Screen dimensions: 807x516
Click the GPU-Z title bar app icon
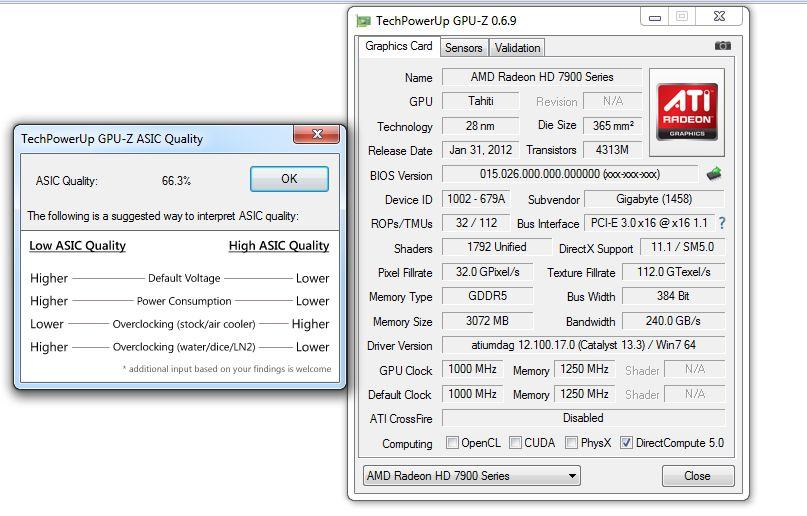point(364,21)
